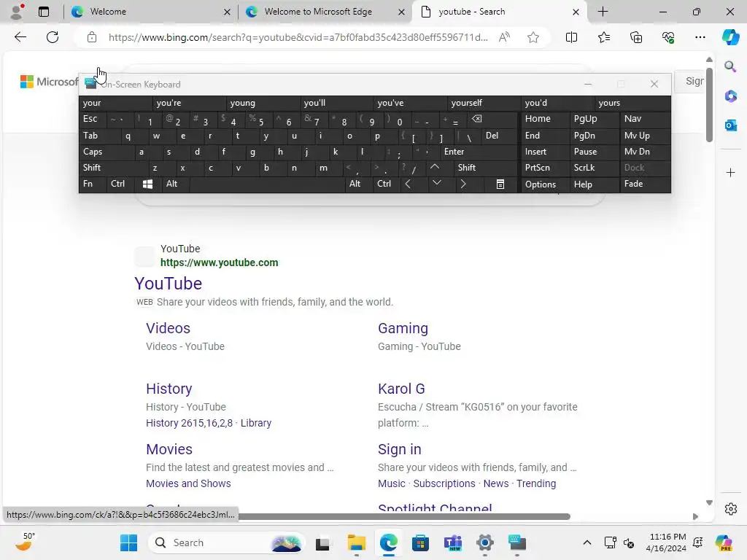747x560 pixels.
Task: Add a sidebar app with plus
Action: click(x=730, y=172)
